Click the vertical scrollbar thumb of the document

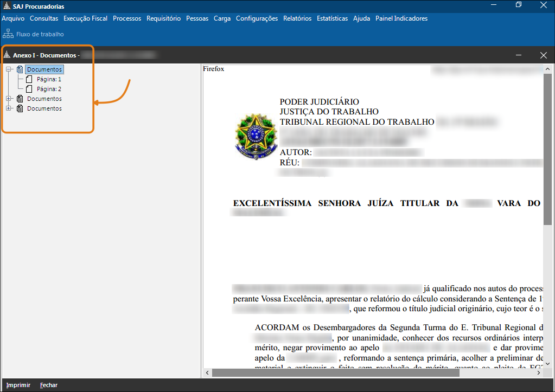[547, 149]
